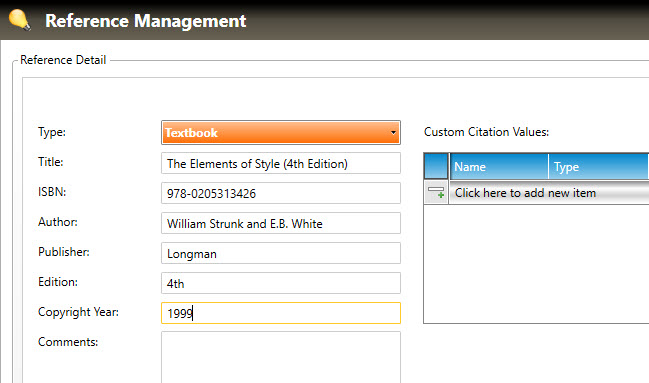649x383 pixels.
Task: Click the Custom Citation Values label
Action: tap(486, 132)
